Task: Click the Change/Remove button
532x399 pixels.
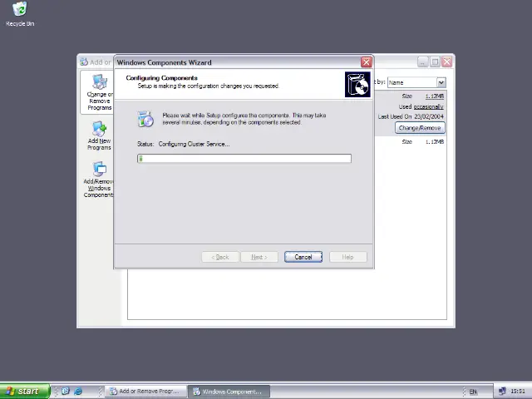Action: click(x=420, y=128)
